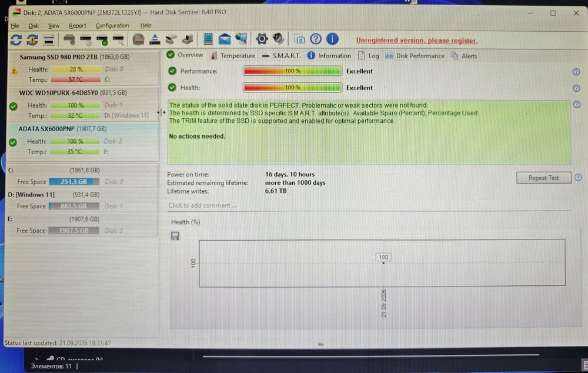588x373 pixels.
Task: Click the help icon beside Health bar
Action: (x=577, y=88)
